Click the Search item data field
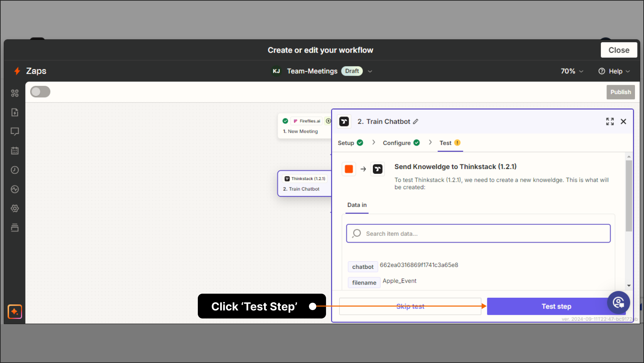The width and height of the screenshot is (644, 363). coord(478,233)
